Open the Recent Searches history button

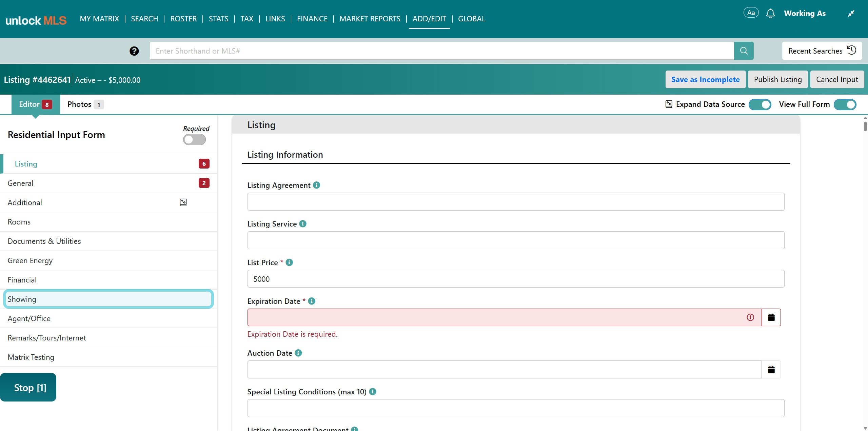click(x=822, y=51)
